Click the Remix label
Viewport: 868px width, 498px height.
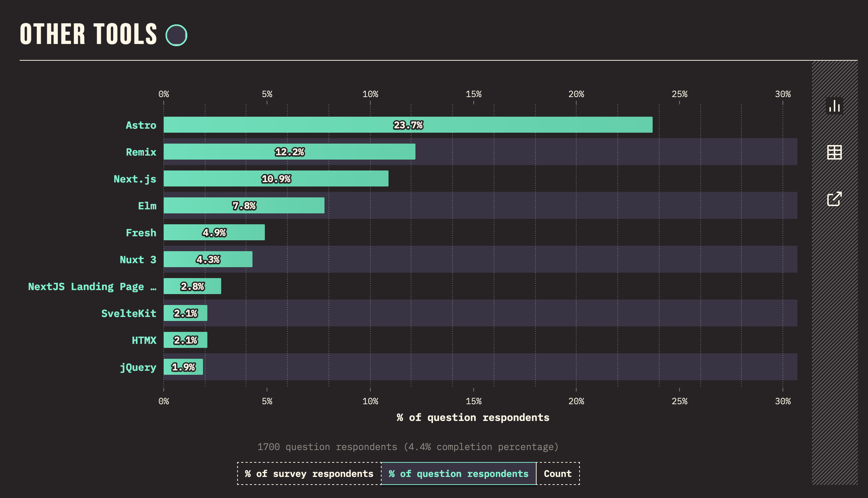coord(140,152)
